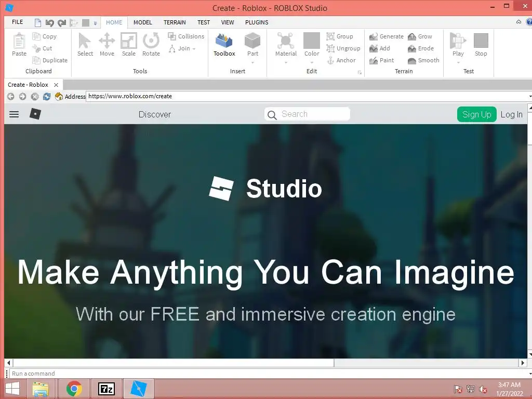
Task: Switch to the TERRAIN ribbon tab
Action: (x=175, y=22)
